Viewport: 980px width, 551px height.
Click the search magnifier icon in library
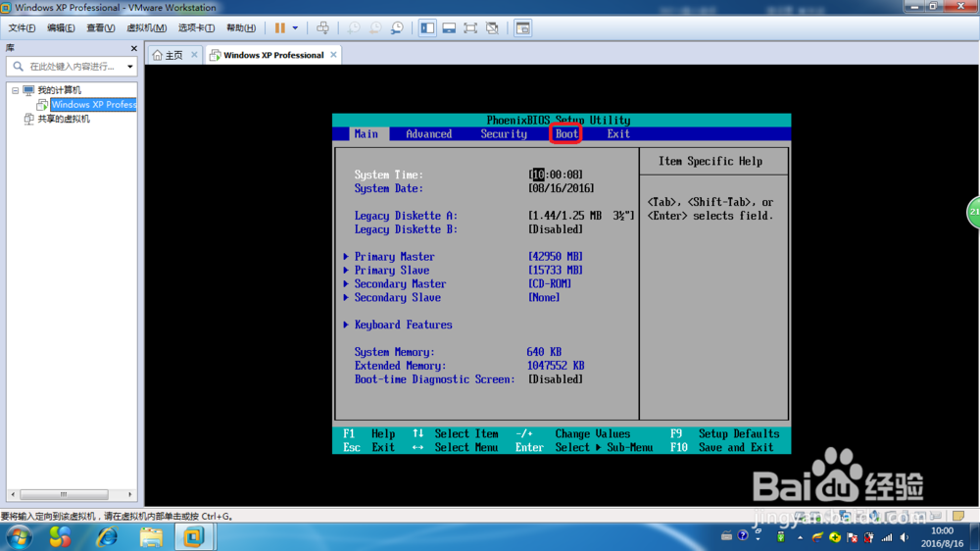point(18,67)
